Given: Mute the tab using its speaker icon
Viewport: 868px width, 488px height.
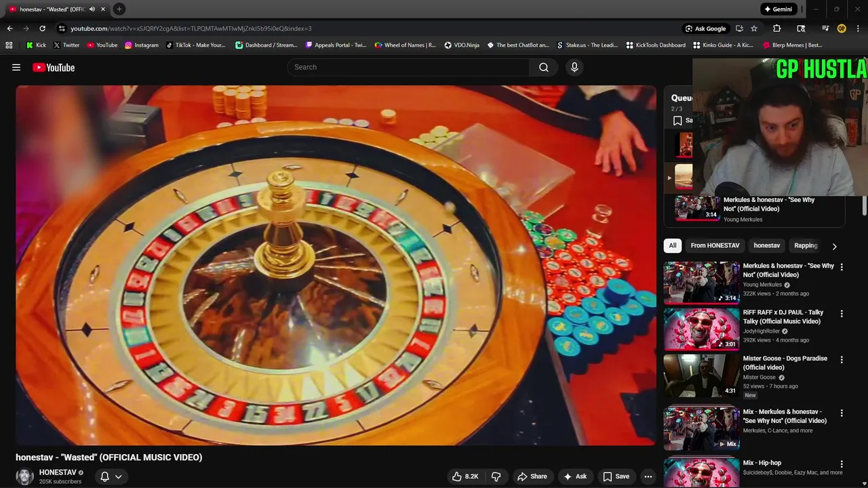Looking at the screenshot, I should (x=92, y=9).
